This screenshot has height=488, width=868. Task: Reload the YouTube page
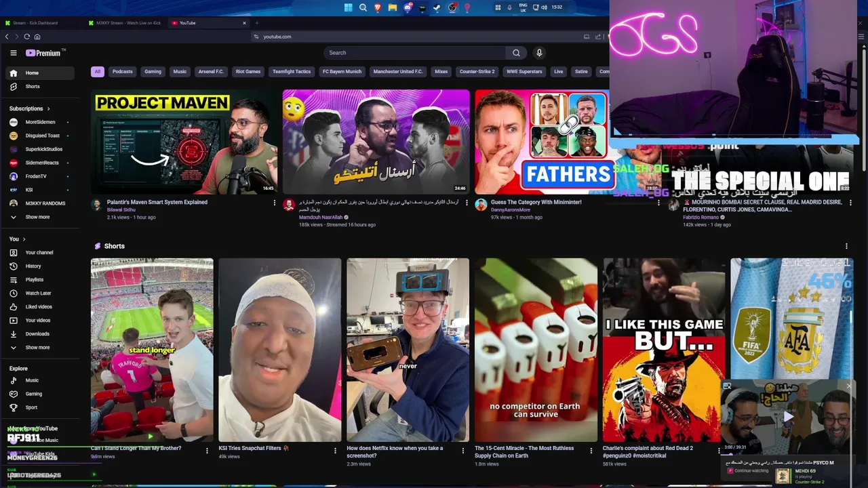26,37
